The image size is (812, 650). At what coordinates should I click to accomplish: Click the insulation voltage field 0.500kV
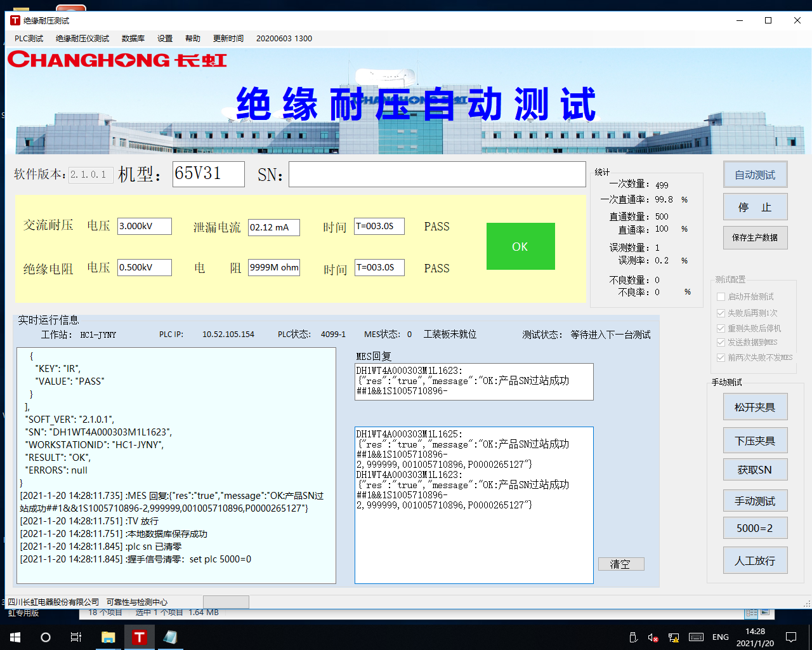pyautogui.click(x=145, y=267)
